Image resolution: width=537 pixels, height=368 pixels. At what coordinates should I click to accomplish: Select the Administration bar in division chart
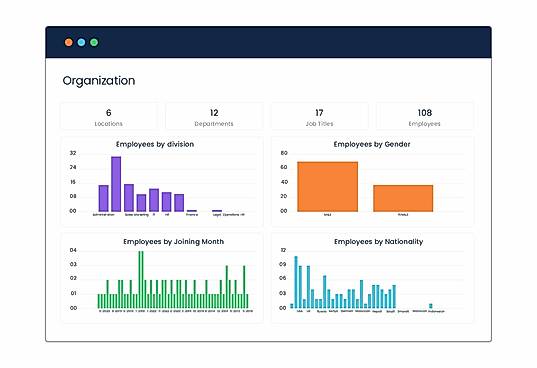[103, 198]
